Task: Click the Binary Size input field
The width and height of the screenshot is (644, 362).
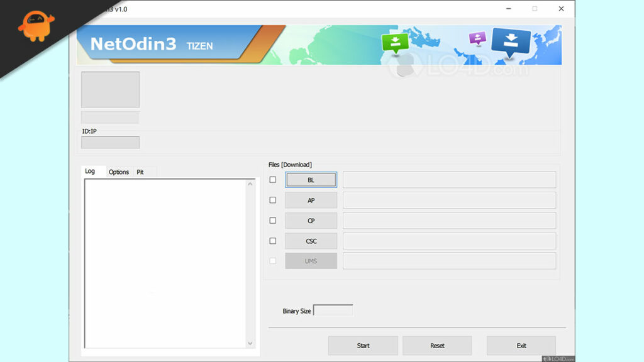Action: point(333,310)
